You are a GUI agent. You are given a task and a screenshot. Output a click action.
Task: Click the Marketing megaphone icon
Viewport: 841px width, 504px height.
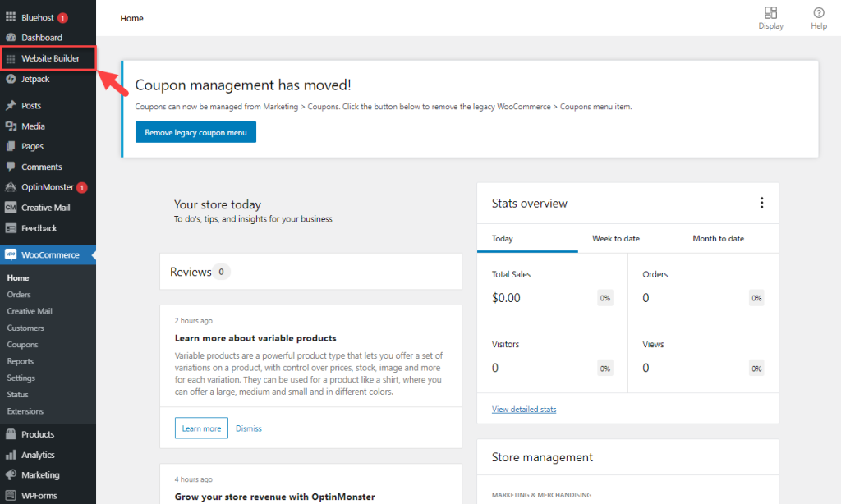coord(11,475)
